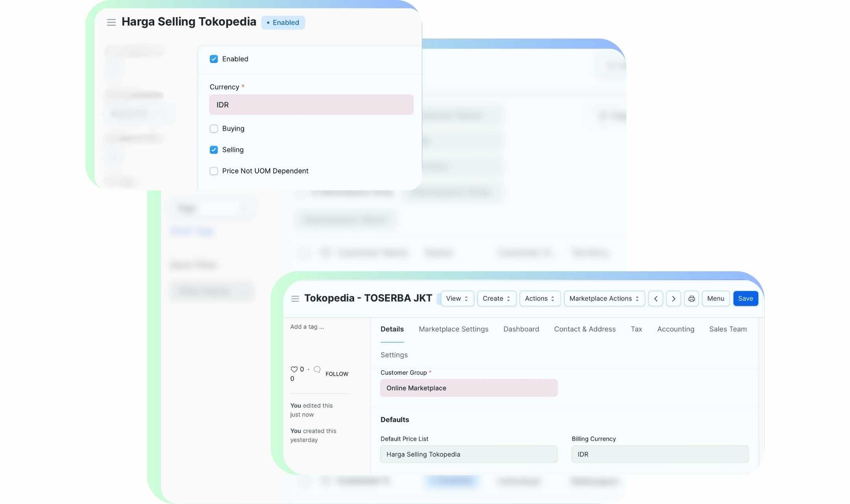Click Add a tag field
Screen dimensions: 850x504
click(307, 327)
